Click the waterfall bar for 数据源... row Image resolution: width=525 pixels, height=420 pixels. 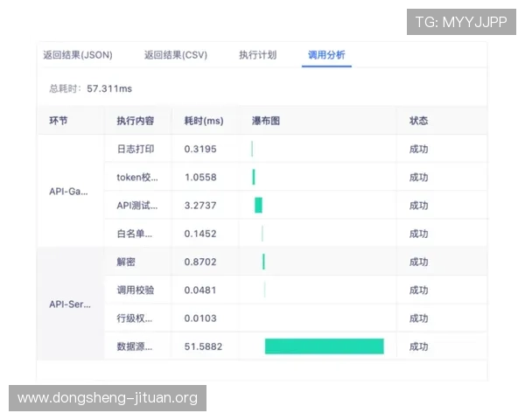coord(324,346)
